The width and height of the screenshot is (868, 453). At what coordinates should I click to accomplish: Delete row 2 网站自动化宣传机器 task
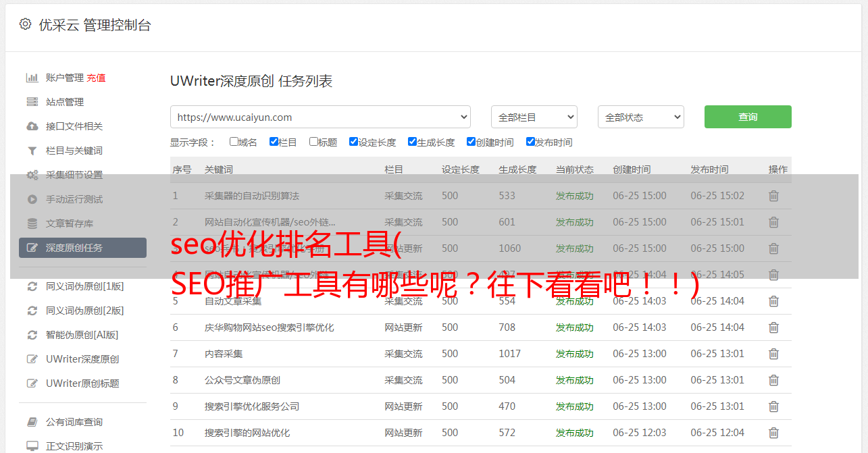[774, 222]
